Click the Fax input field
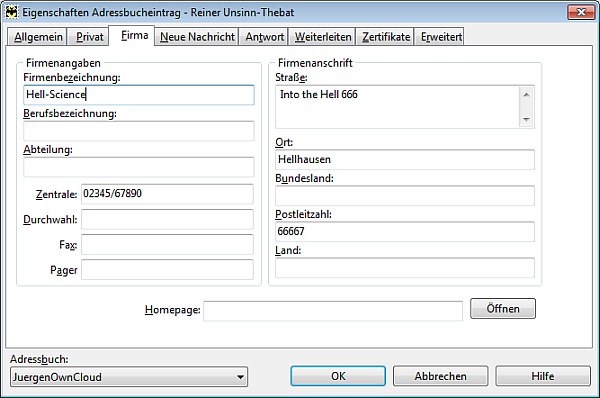This screenshot has width=600, height=398. pyautogui.click(x=167, y=245)
